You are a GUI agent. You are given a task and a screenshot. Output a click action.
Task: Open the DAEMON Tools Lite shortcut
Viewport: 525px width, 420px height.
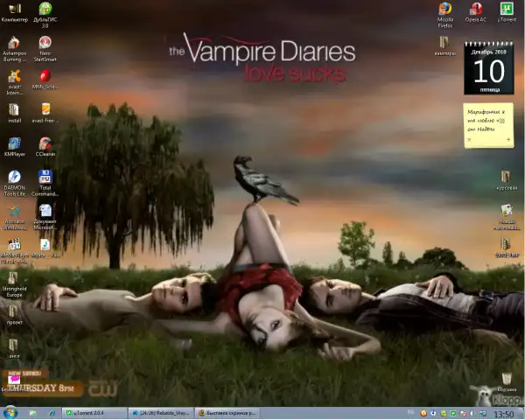[x=14, y=178]
